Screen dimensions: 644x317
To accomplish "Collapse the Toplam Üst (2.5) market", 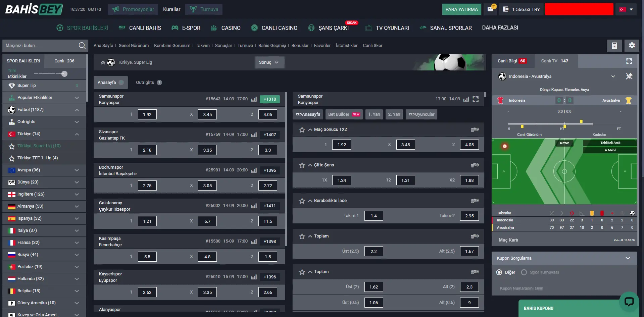I will (x=310, y=236).
